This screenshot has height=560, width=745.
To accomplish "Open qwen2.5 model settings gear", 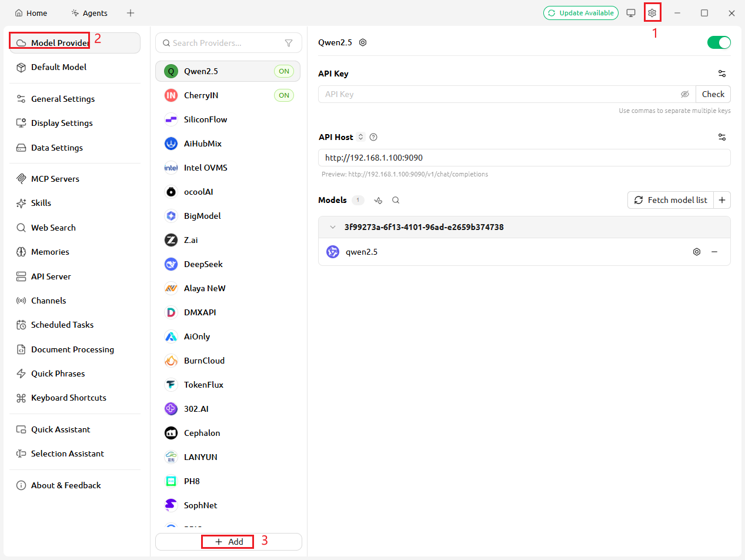I will 697,252.
